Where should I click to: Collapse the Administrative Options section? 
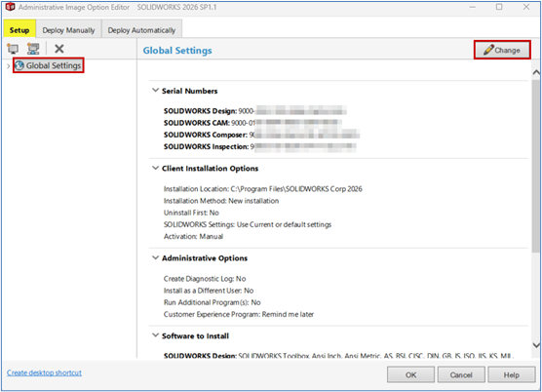click(x=156, y=257)
